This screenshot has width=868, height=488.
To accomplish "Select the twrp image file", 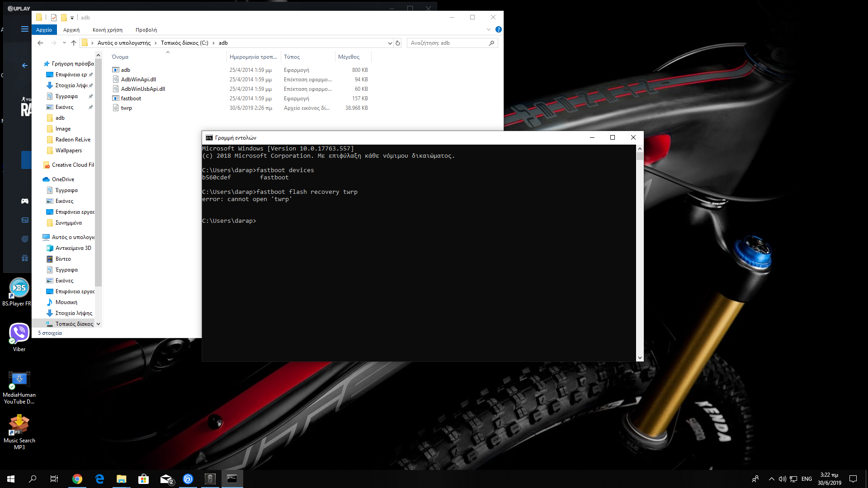I will tap(126, 108).
